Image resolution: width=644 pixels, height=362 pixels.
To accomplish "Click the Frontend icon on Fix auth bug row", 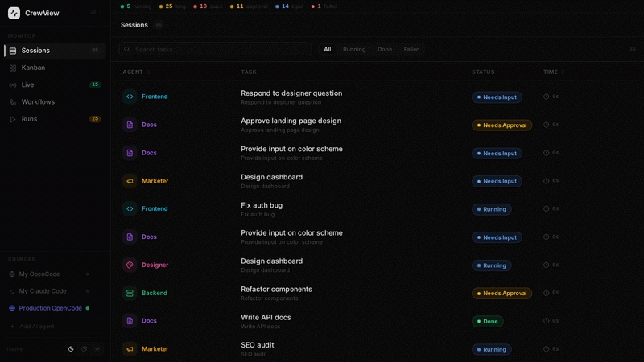I will point(130,208).
